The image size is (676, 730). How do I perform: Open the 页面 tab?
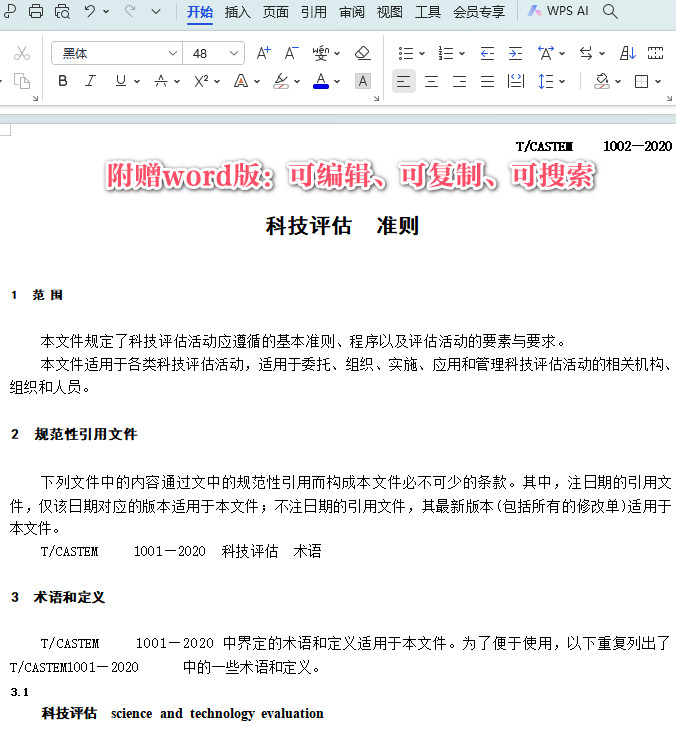tap(276, 12)
